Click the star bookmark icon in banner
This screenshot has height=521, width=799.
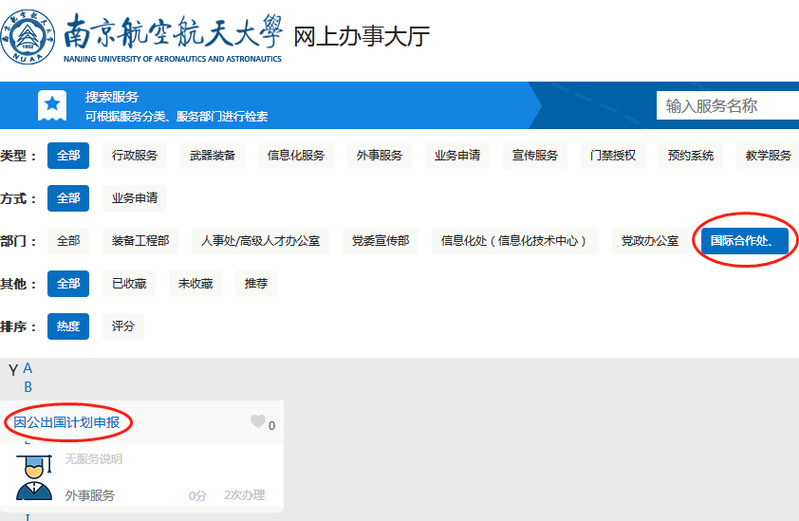[x=52, y=105]
